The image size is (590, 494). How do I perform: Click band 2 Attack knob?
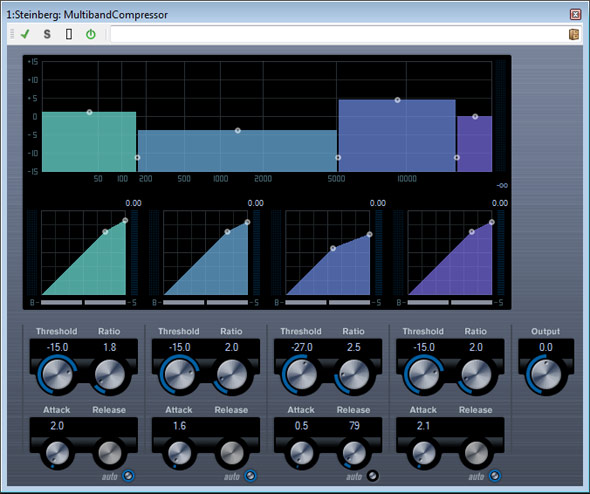pyautogui.click(x=179, y=453)
